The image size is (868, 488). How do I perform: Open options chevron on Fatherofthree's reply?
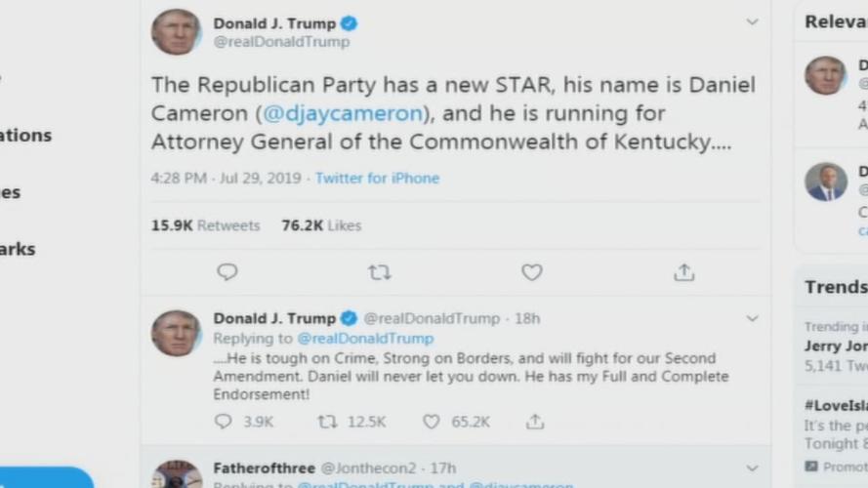click(752, 468)
